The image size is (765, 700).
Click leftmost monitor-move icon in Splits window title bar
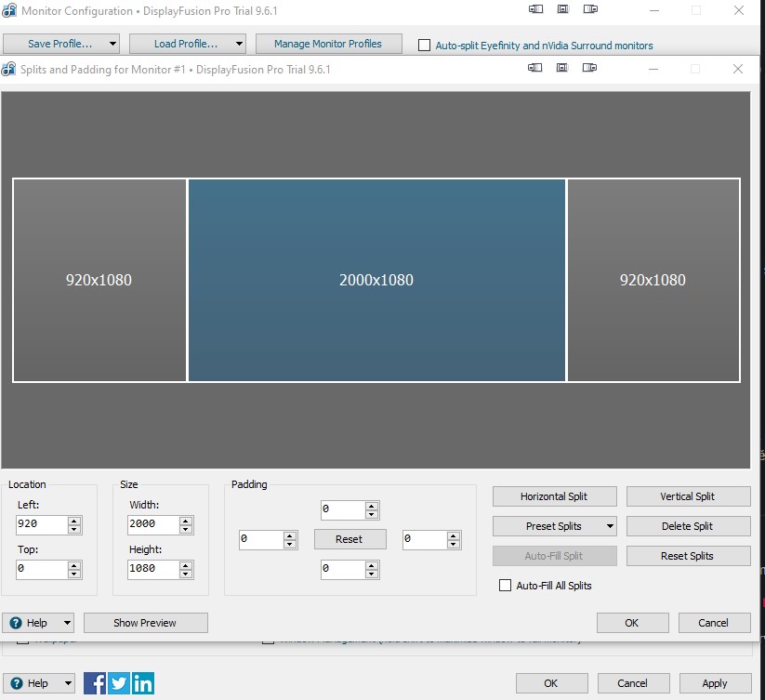[x=535, y=68]
